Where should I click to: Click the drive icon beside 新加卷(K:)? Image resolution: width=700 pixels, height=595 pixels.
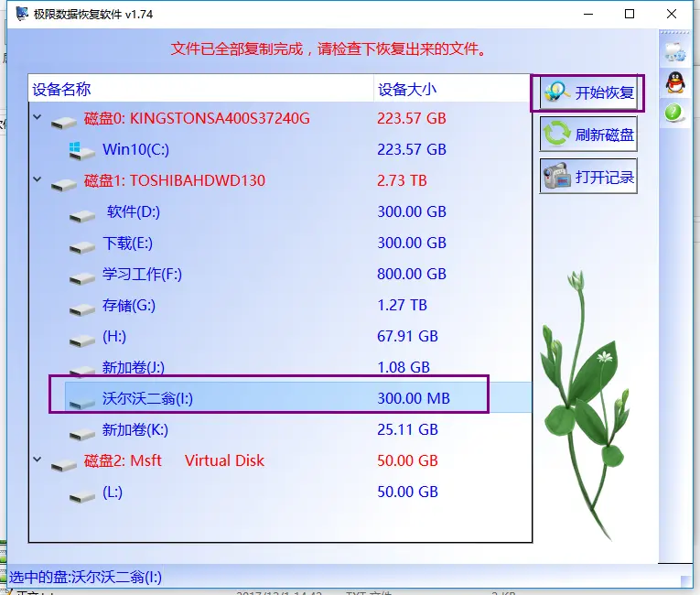[x=82, y=434]
